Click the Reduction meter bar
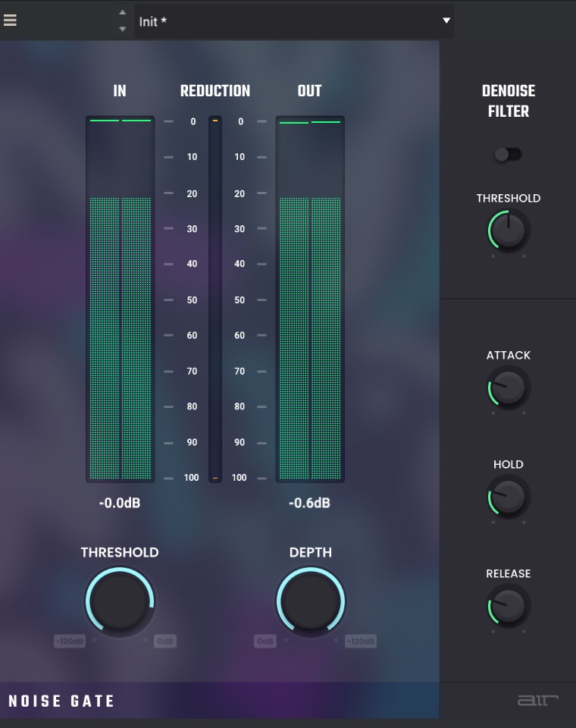The image size is (576, 728). [x=215, y=300]
